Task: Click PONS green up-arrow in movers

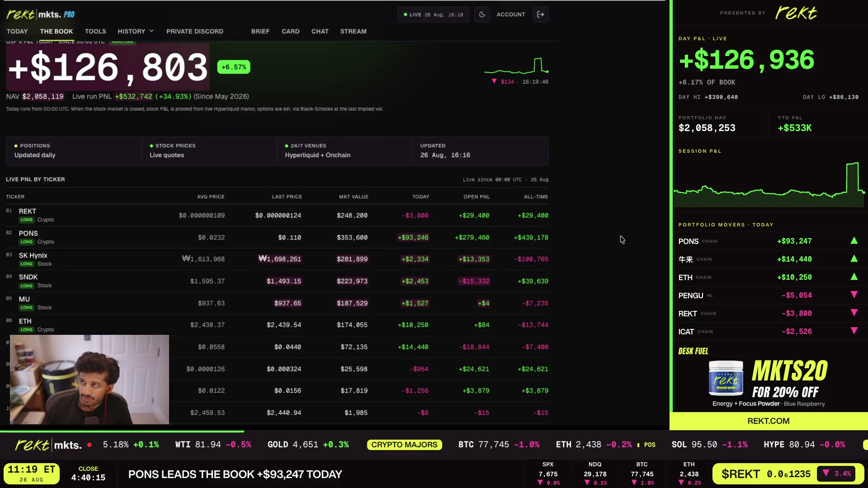Action: pyautogui.click(x=854, y=241)
